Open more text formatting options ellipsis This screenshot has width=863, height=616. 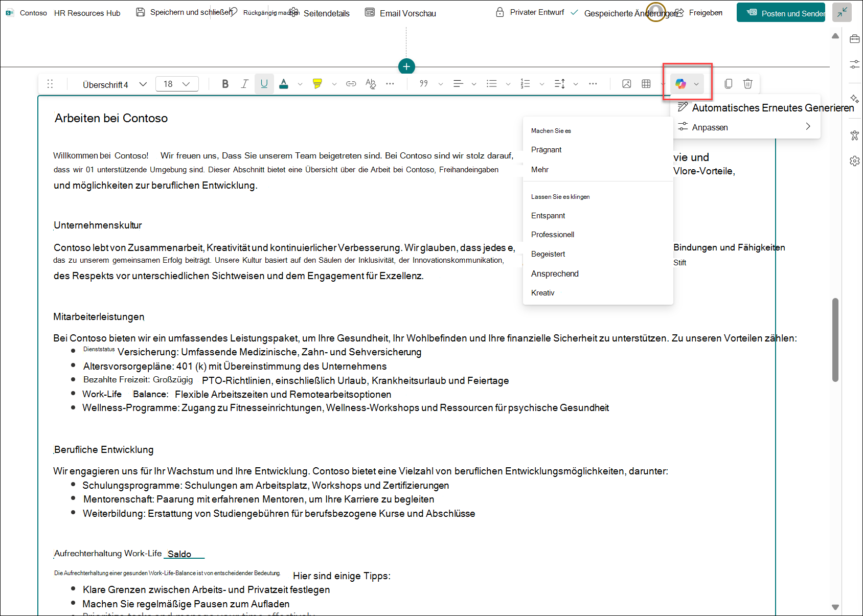[390, 84]
